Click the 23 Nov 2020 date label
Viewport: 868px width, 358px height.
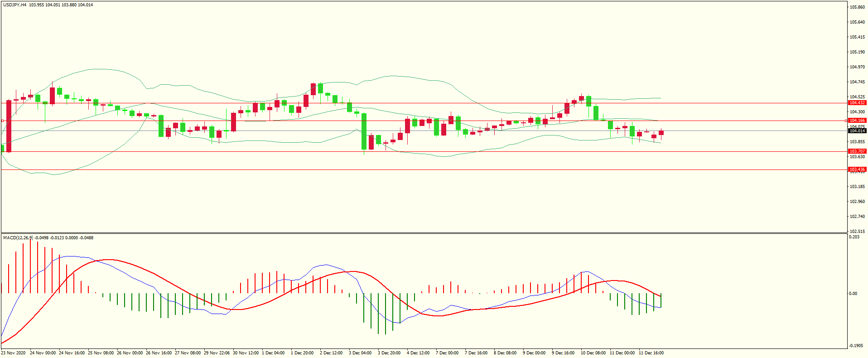(x=13, y=353)
